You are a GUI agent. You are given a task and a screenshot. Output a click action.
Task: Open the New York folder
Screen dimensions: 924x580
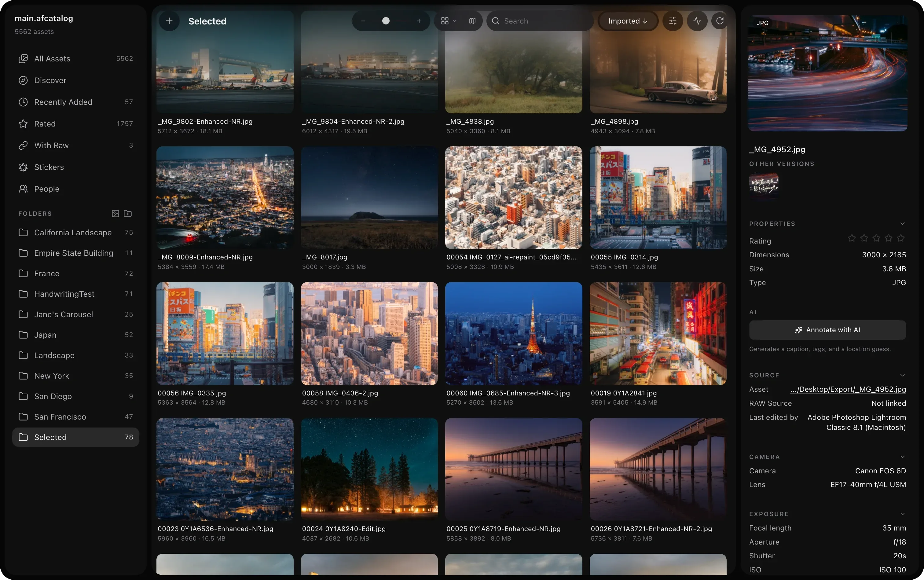[75, 376]
